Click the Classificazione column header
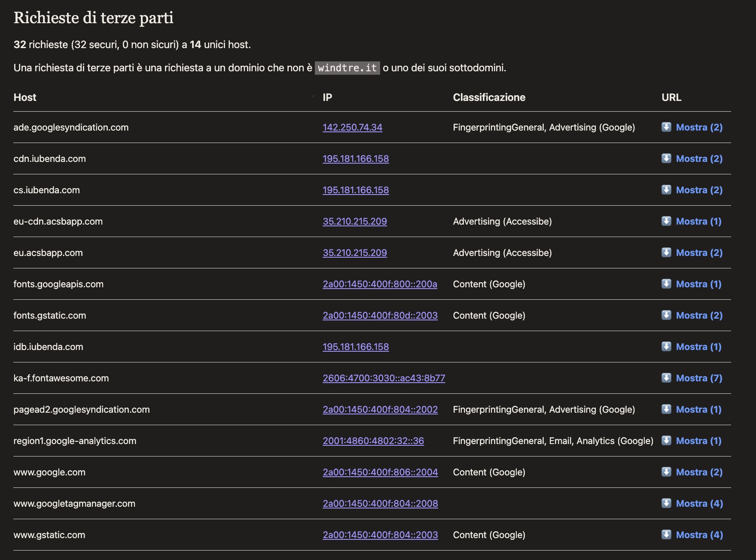 tap(489, 97)
